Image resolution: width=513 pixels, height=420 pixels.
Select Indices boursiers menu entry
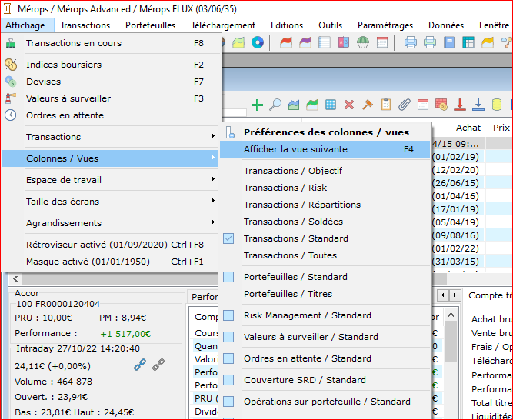(x=110, y=65)
